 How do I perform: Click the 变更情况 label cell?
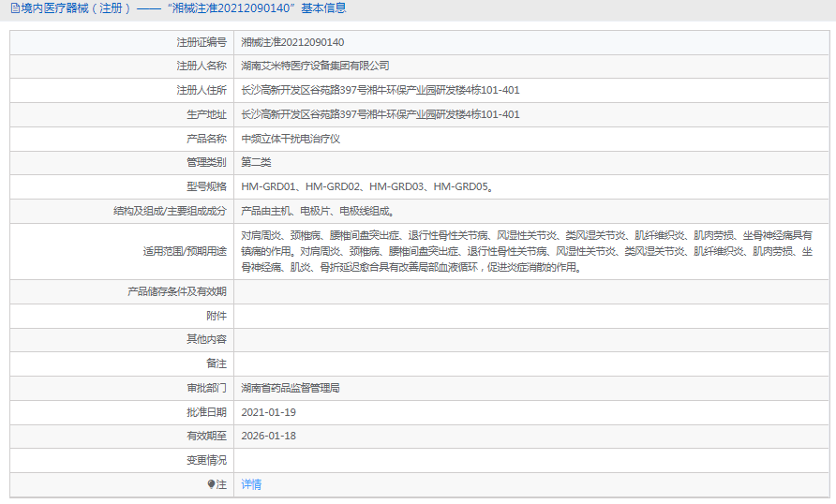coord(122,460)
